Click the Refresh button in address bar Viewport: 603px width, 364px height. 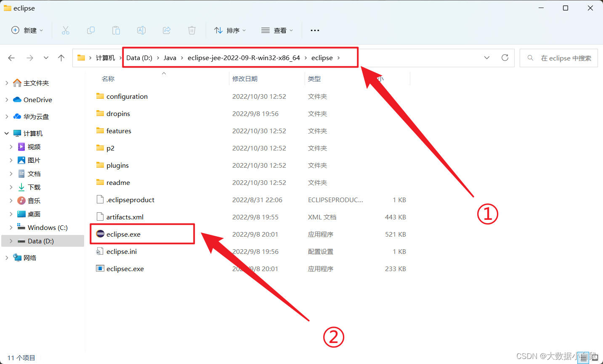[505, 58]
